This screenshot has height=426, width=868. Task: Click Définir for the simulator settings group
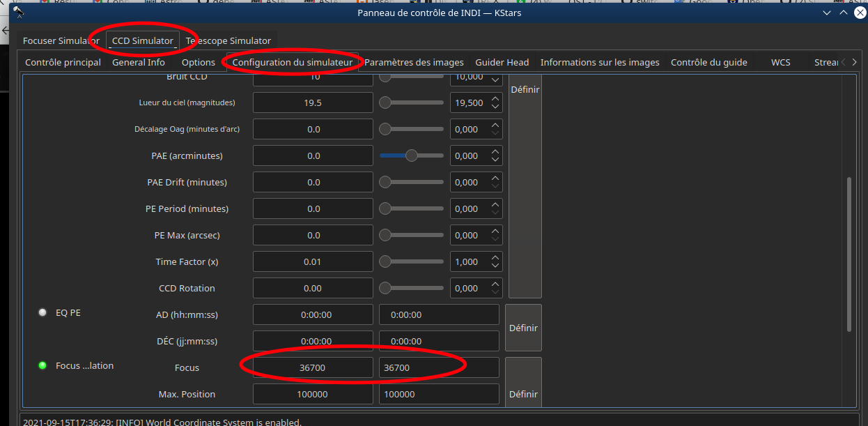pyautogui.click(x=525, y=185)
